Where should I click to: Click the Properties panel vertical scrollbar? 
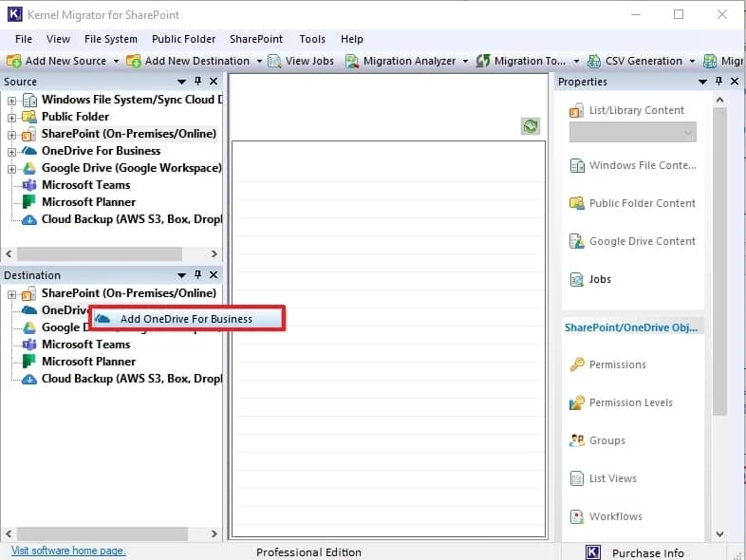coord(719,262)
